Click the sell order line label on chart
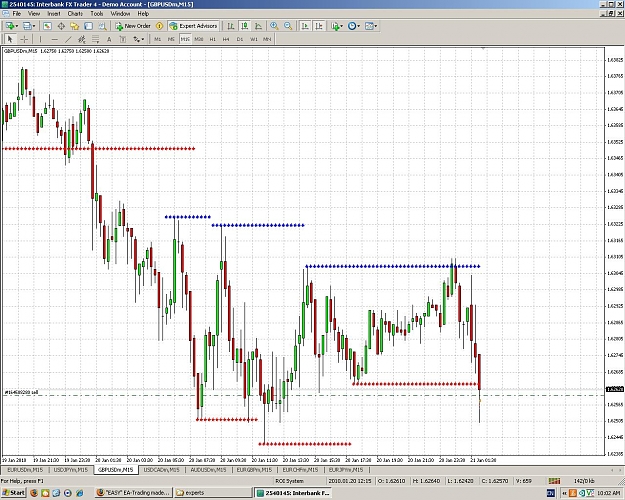The width and height of the screenshot is (625, 500). [x=22, y=392]
